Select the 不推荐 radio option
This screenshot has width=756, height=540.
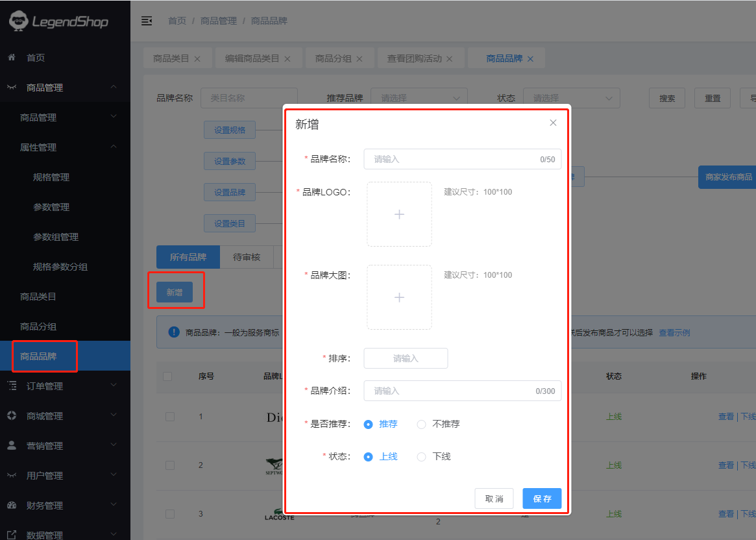point(421,424)
